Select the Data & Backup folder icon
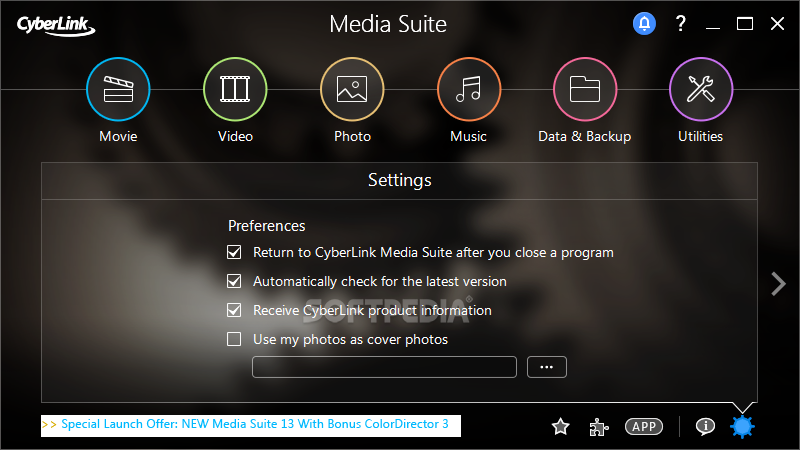The image size is (800, 450). pos(585,89)
